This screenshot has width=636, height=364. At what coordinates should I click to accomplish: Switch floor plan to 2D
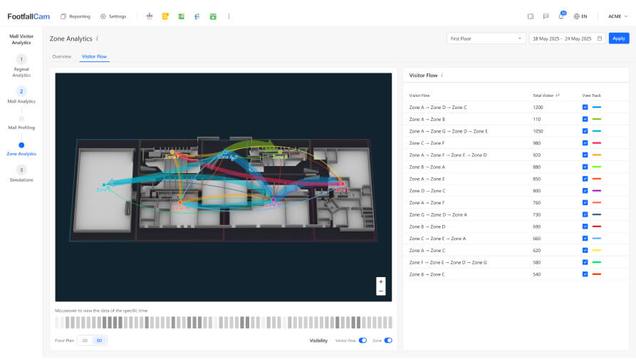click(x=85, y=340)
